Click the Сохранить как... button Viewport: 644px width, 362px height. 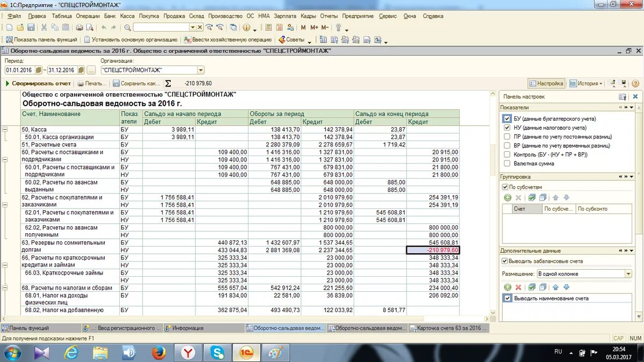[136, 84]
